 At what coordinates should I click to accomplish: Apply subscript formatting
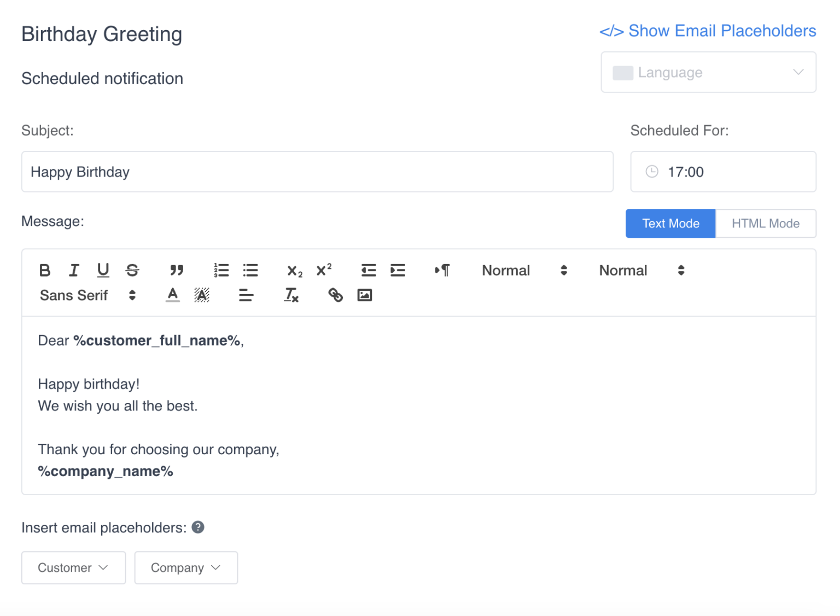(295, 271)
